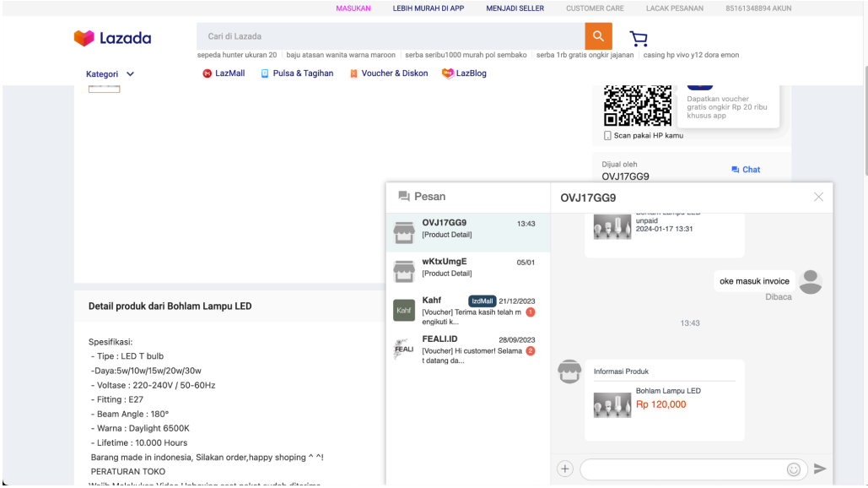Click the Kahf brand avatar
The width and height of the screenshot is (868, 488).
(x=404, y=310)
